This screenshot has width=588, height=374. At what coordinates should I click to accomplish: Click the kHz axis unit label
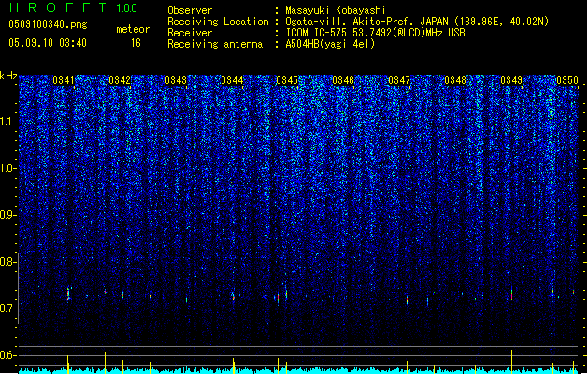tap(8, 76)
